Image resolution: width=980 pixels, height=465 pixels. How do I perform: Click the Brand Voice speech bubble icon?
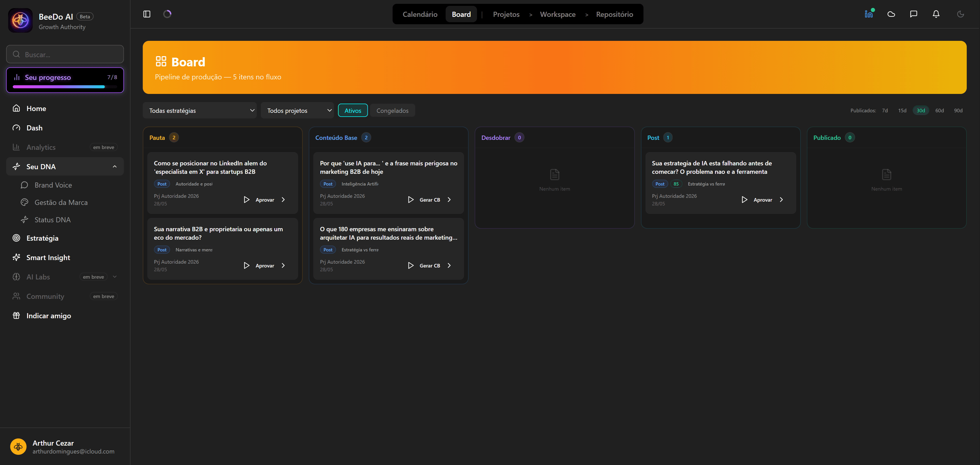point(24,185)
